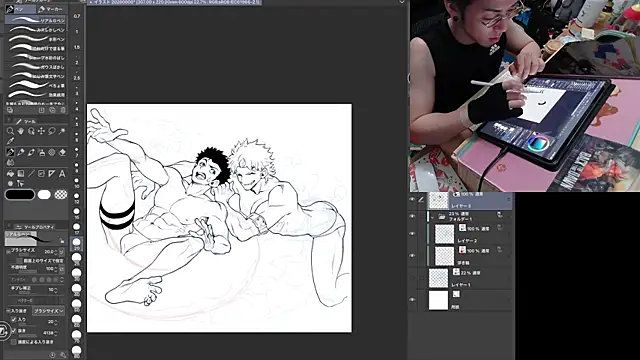Select the レイヤー1 layer thumbnail
The width and height of the screenshot is (640, 360).
(x=438, y=278)
